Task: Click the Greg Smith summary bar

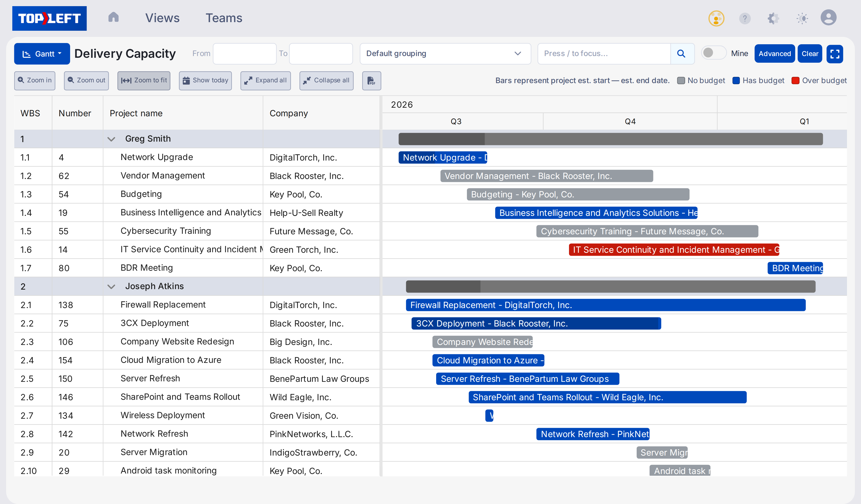Action: 611,139
